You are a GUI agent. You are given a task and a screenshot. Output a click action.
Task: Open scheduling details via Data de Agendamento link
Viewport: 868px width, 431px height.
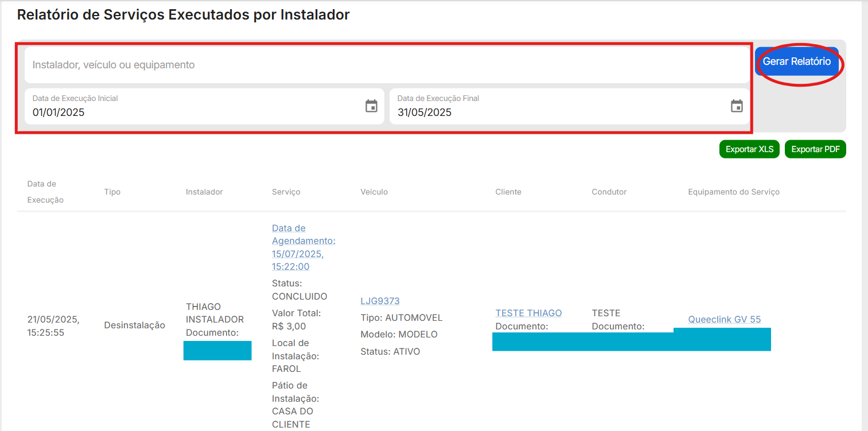303,247
